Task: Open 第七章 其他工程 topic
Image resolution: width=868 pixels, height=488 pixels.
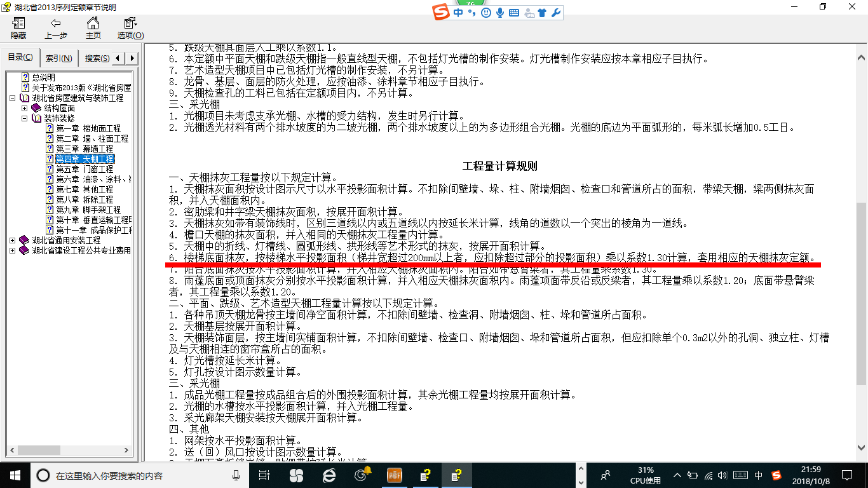Action: point(84,189)
